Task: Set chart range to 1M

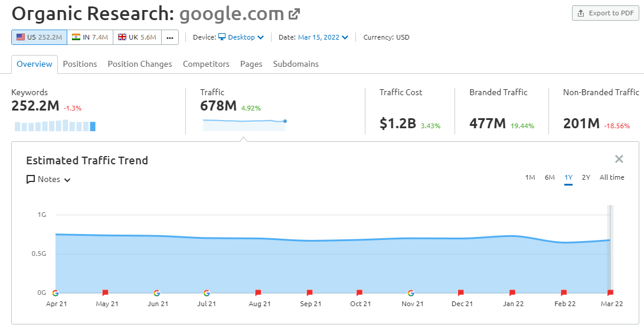Action: pyautogui.click(x=530, y=177)
